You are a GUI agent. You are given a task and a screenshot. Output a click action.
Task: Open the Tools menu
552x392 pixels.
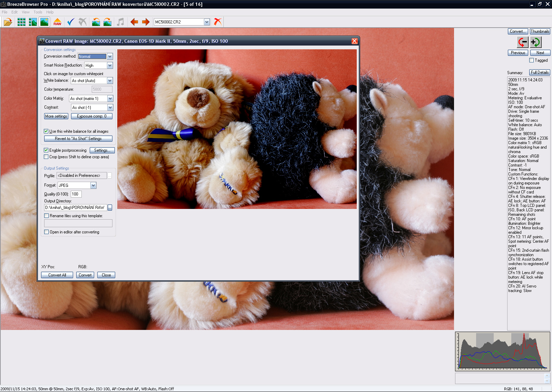click(38, 12)
